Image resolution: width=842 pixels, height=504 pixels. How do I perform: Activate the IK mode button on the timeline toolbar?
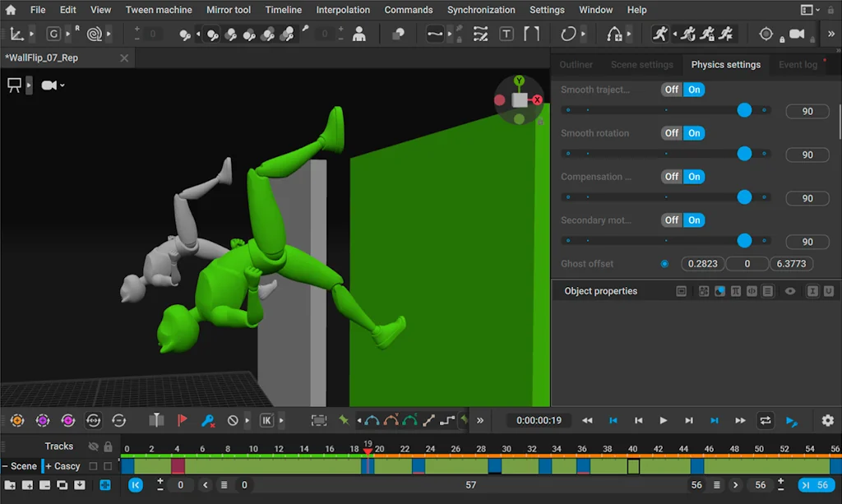click(266, 420)
